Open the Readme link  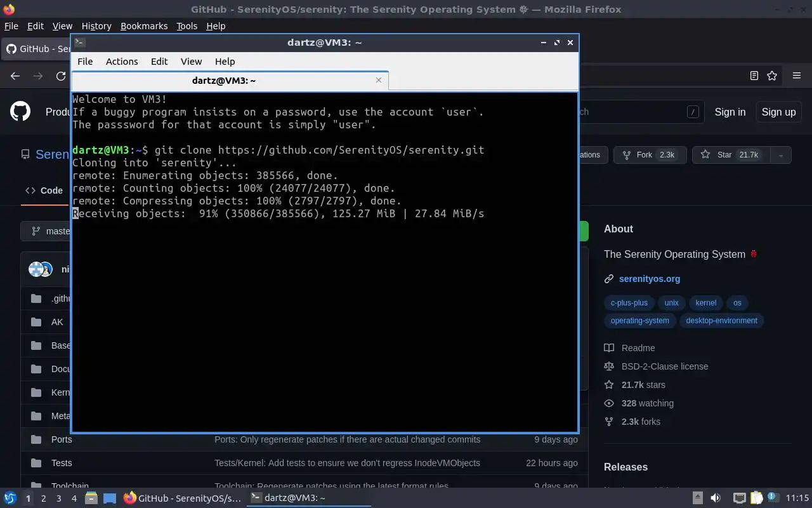[638, 348]
